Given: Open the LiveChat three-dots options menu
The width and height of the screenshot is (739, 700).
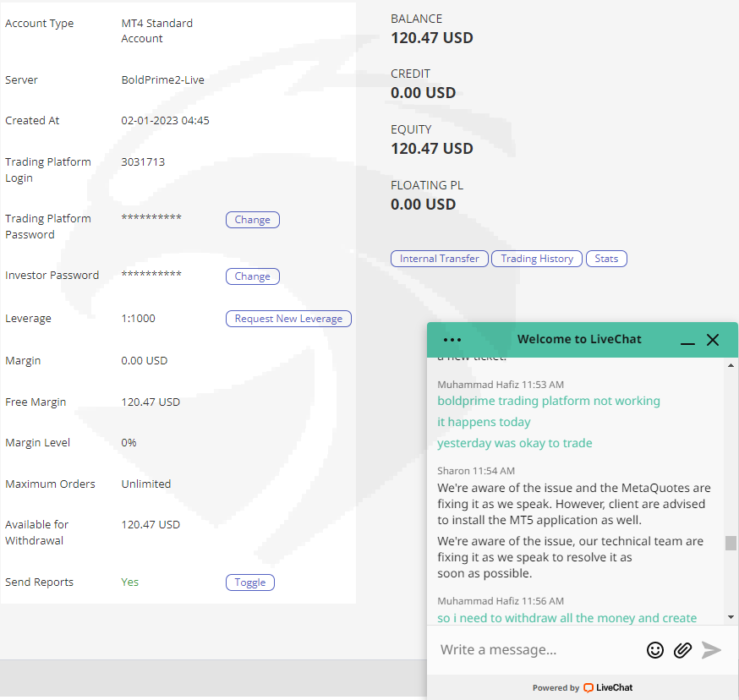Looking at the screenshot, I should tap(452, 340).
